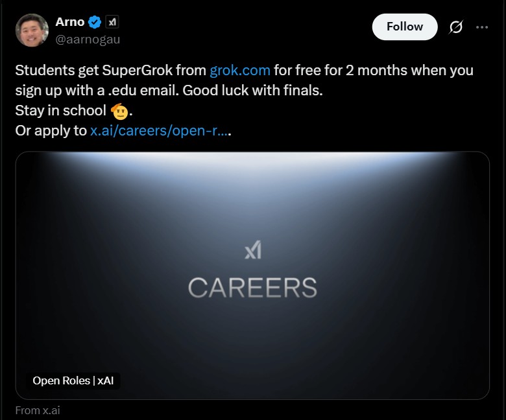Open the display name Arno
Image resolution: width=506 pixels, height=420 pixels.
pyautogui.click(x=70, y=22)
